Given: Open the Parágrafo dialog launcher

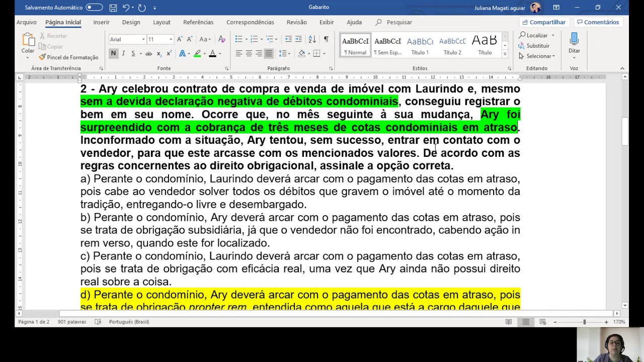Looking at the screenshot, I should click(331, 68).
